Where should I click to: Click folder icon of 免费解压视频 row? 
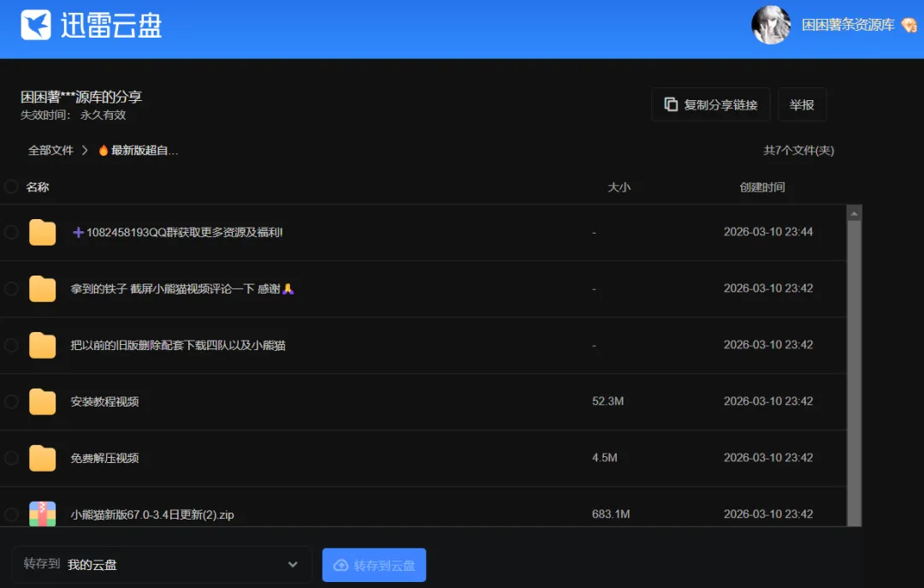(x=43, y=458)
